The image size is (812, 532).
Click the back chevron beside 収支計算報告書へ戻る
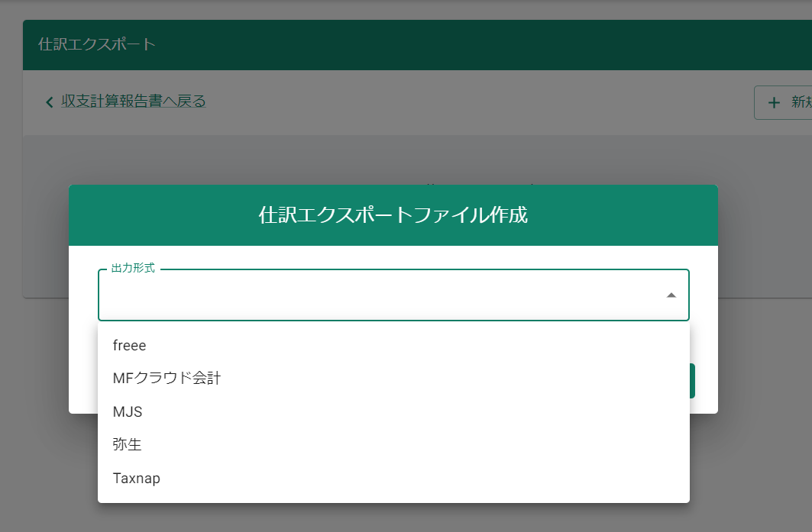(50, 102)
